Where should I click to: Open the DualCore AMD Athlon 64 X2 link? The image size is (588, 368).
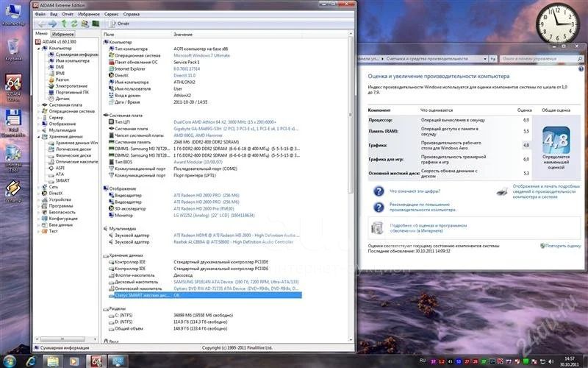tap(225, 122)
